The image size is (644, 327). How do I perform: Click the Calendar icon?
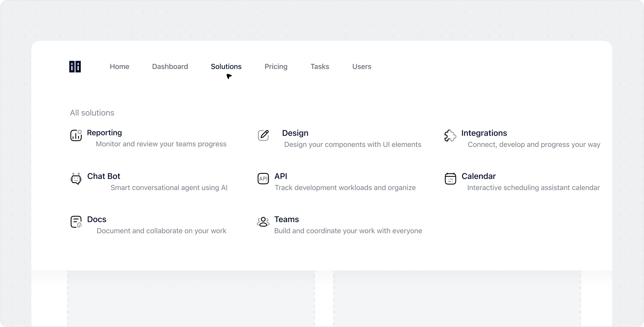(450, 179)
